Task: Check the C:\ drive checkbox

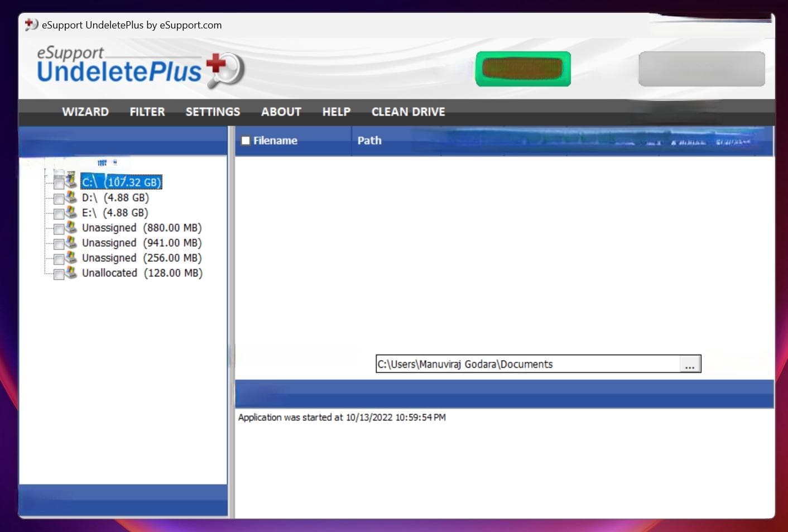Action: pos(59,184)
